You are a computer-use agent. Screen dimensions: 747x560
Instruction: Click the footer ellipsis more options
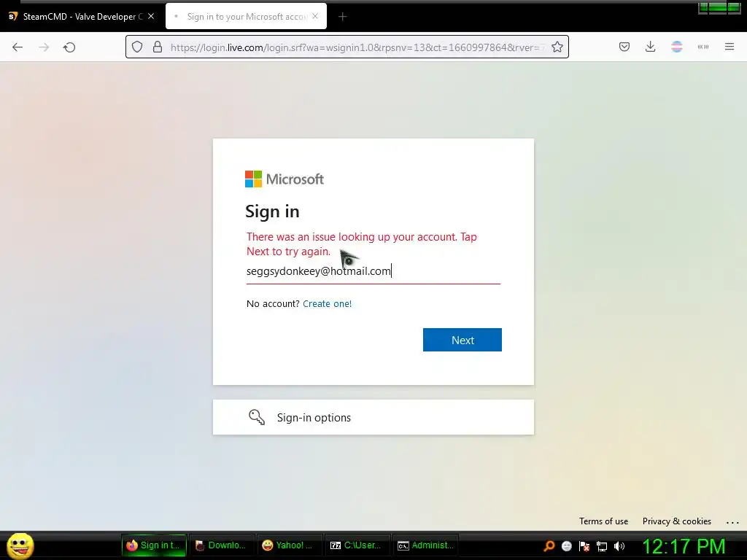point(732,522)
